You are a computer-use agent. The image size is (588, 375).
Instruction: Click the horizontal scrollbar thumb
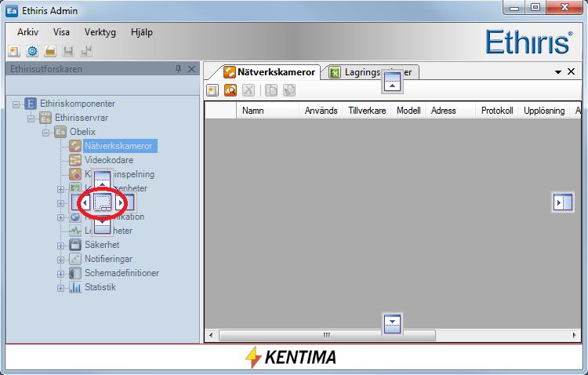(x=328, y=335)
